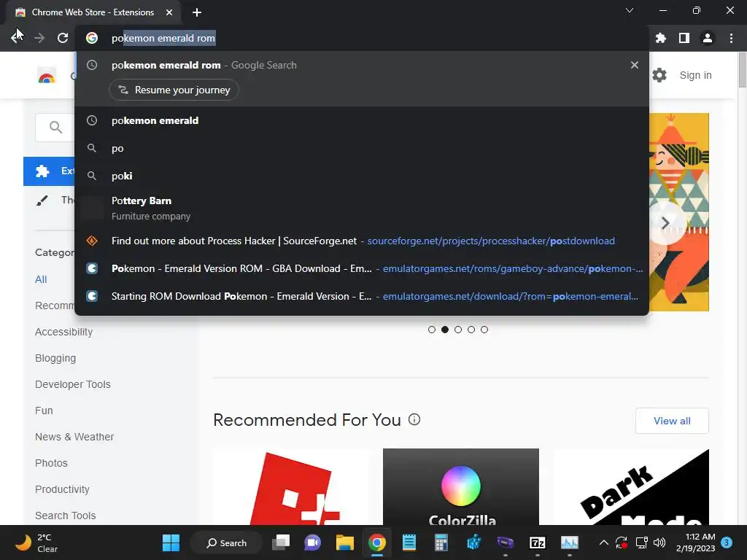Open a new browser tab
This screenshot has height=560, width=747.
197,12
